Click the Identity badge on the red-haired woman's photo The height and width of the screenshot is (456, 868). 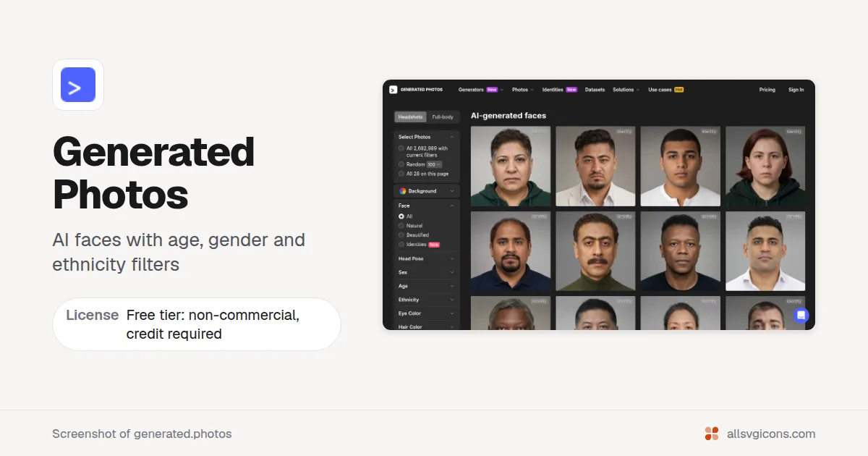(793, 132)
